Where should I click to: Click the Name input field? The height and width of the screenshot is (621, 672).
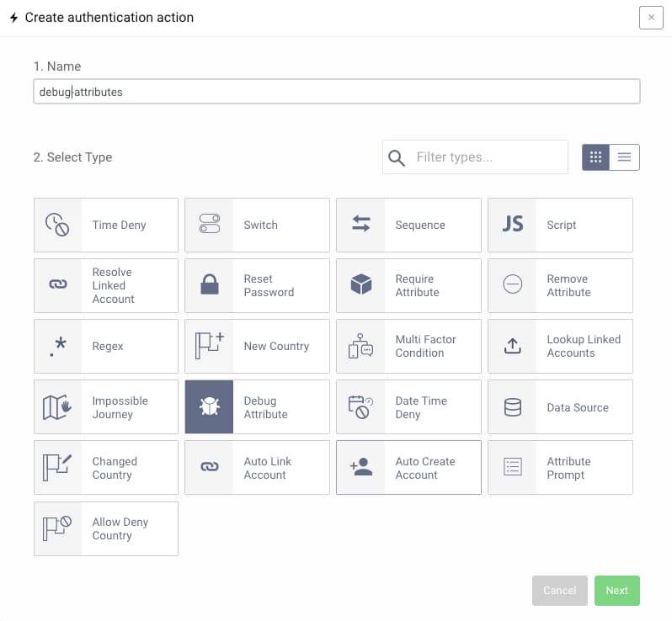pos(337,92)
